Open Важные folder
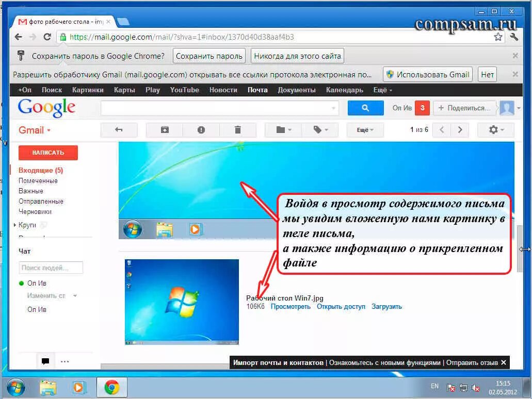Viewport: 532px width, 399px height. (x=31, y=191)
